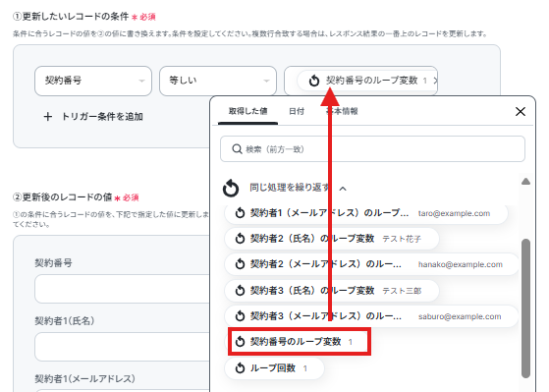Click the scroll-up arrow of the popup list
The image size is (549, 392).
(x=525, y=182)
